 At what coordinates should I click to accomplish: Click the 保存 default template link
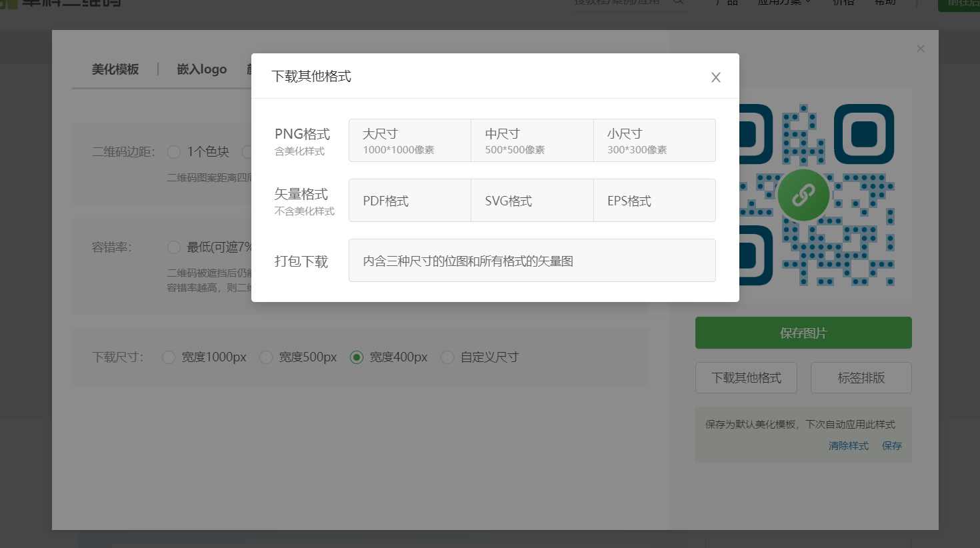click(892, 446)
